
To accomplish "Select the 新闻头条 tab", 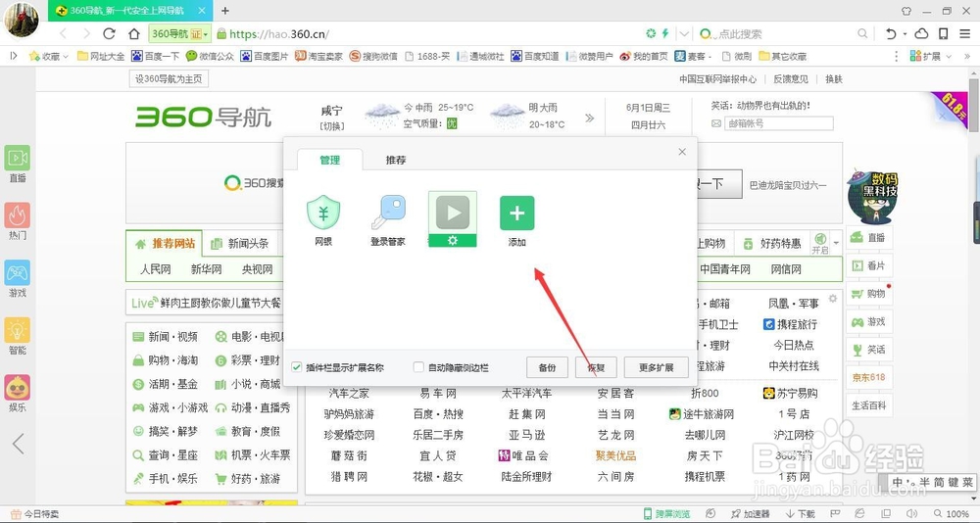I will click(x=240, y=243).
